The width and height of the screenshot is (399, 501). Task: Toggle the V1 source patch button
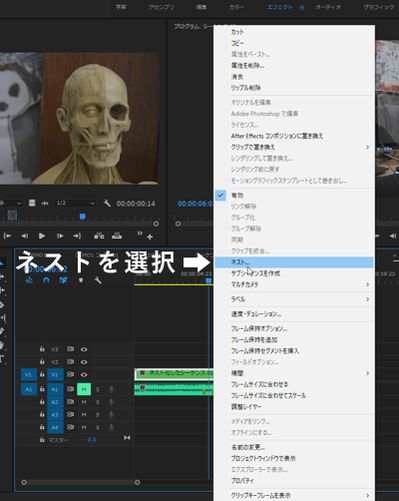(28, 375)
